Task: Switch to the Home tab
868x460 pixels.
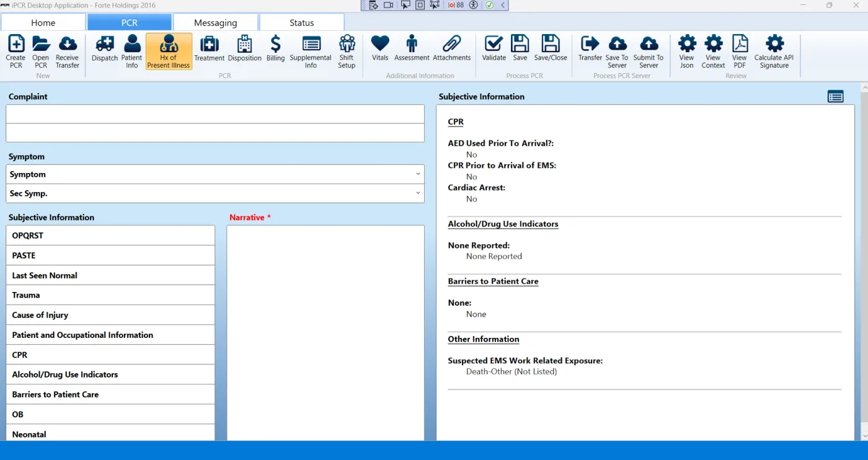Action: (43, 22)
